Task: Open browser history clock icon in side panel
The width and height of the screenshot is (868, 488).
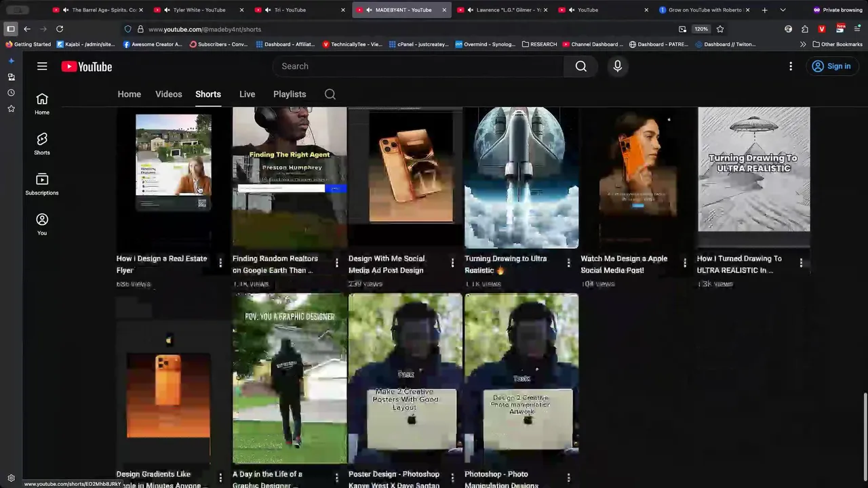Action: tap(11, 93)
